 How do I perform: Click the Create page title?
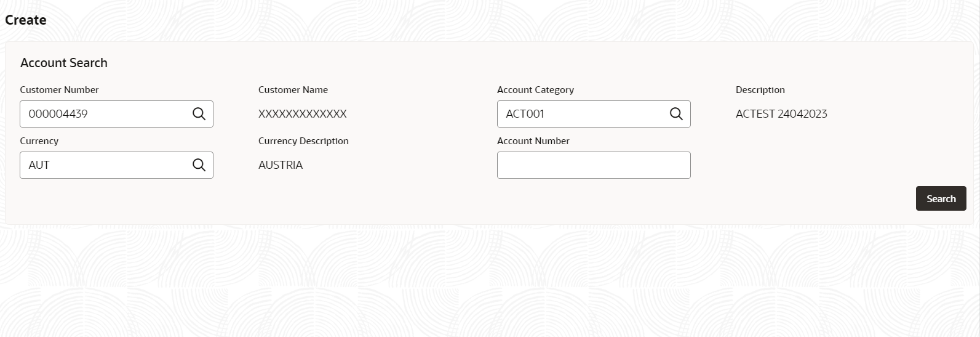point(26,20)
